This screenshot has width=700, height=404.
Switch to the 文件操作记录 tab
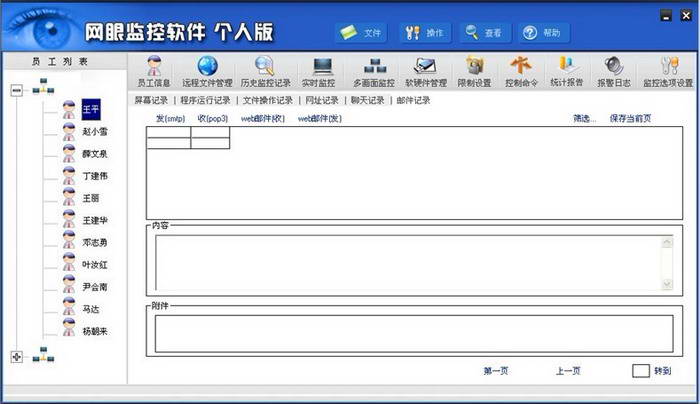tap(267, 100)
